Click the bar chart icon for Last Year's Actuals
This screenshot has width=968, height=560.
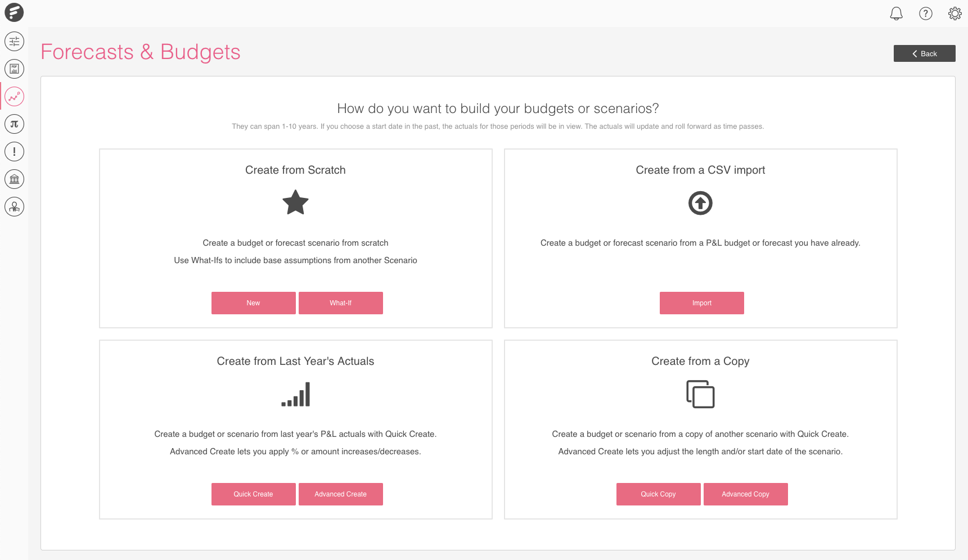point(295,394)
